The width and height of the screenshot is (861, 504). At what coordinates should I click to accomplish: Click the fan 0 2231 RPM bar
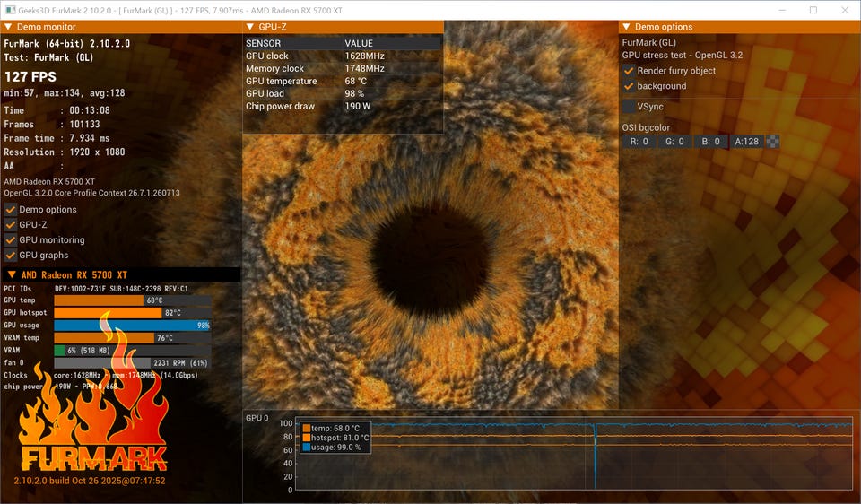click(133, 363)
